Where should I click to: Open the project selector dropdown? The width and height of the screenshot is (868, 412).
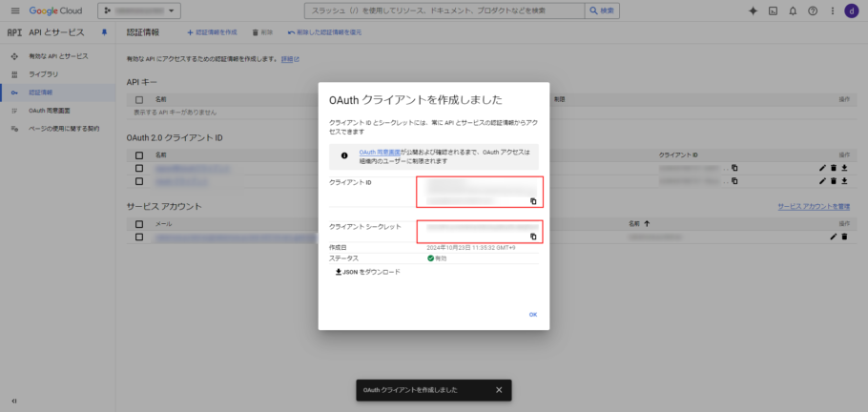tap(140, 10)
